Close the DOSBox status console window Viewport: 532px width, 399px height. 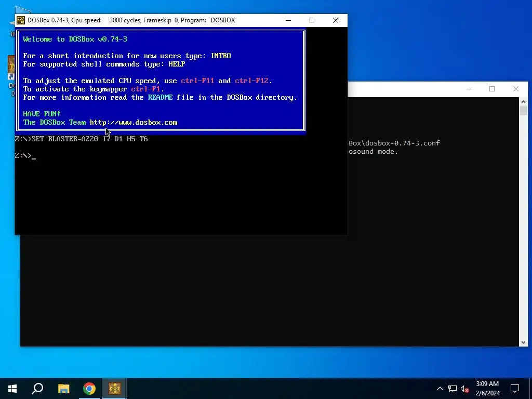[x=516, y=89]
